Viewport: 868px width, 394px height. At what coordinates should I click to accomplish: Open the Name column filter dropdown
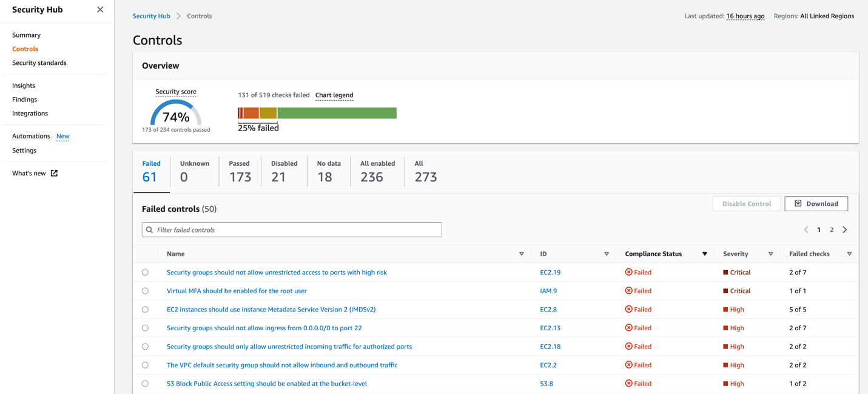coord(521,254)
